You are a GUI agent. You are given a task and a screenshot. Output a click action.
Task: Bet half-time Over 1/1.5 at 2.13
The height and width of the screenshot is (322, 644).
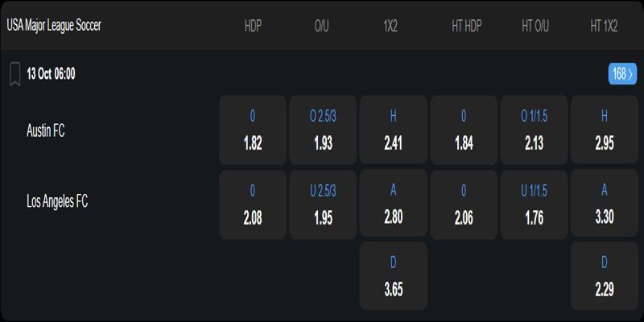point(535,130)
